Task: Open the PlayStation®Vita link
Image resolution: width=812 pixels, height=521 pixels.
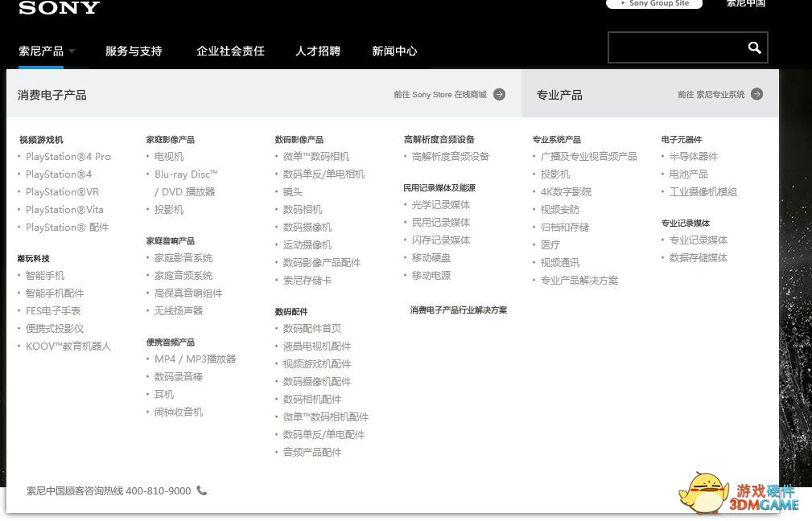Action: point(64,210)
